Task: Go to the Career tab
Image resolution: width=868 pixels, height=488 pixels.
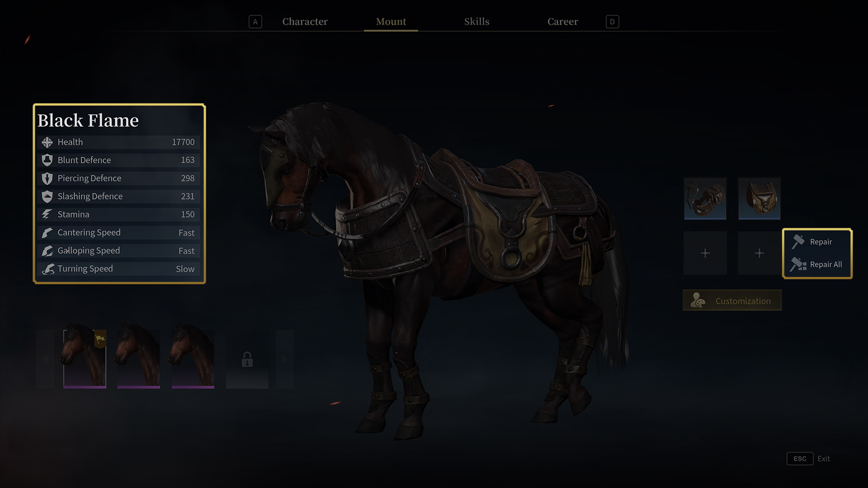Action: [562, 22]
